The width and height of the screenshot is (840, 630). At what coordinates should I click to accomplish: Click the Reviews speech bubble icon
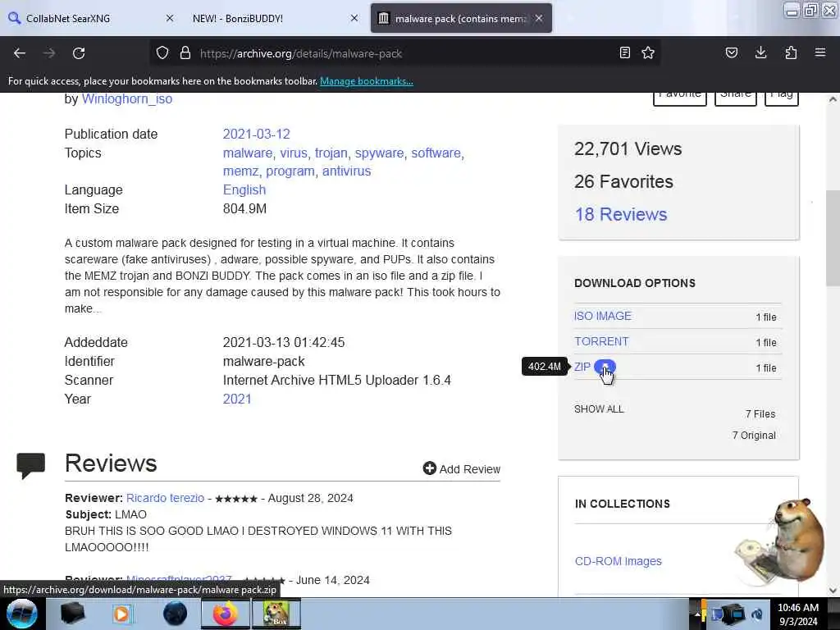click(31, 464)
